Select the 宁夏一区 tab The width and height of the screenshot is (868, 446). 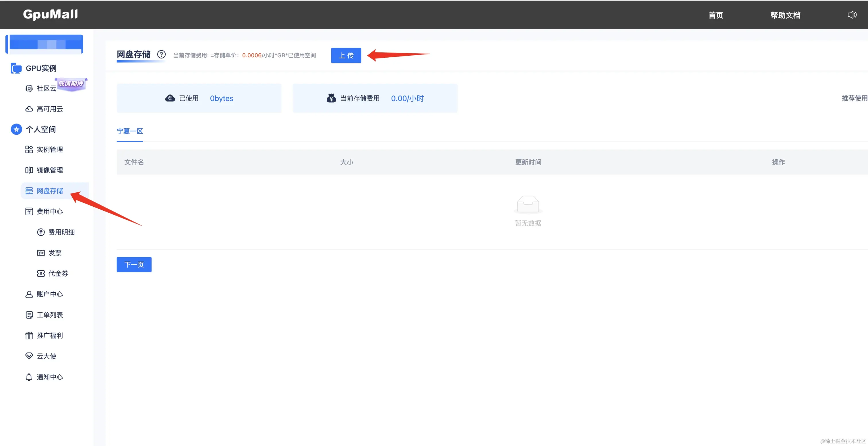point(130,131)
